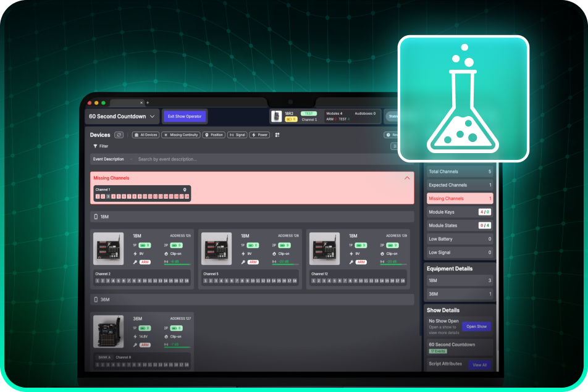Viewport: 588px width, 392px height.
Task: Click the Total Channels row
Action: [x=460, y=172]
